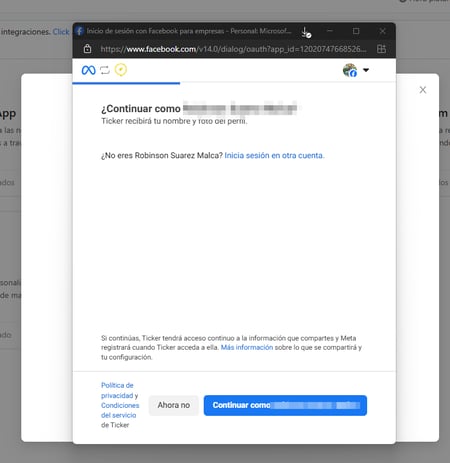This screenshot has width=450, height=463.
Task: Open 'Inicia sesión en otra cuenta' link
Action: 274,155
